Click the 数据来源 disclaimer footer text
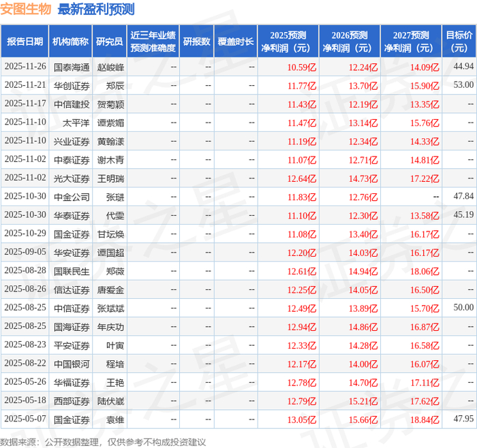This screenshot has height=448, width=477. pyautogui.click(x=103, y=442)
